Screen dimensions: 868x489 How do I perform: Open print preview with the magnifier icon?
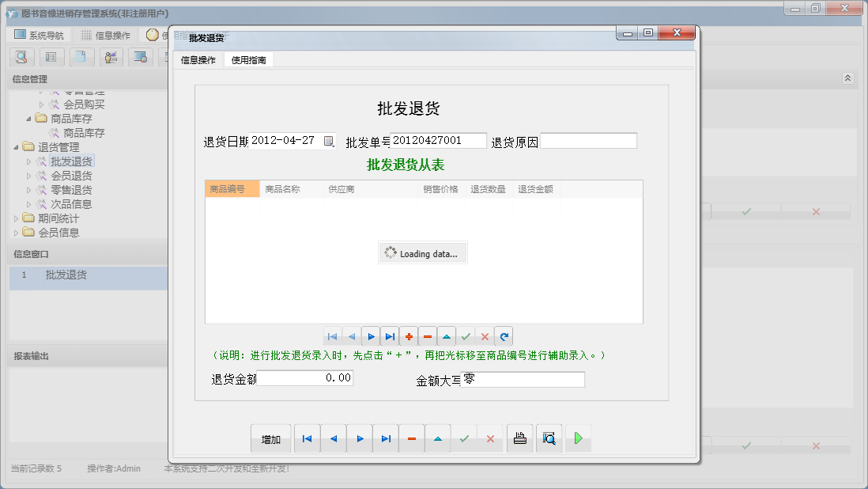point(549,438)
